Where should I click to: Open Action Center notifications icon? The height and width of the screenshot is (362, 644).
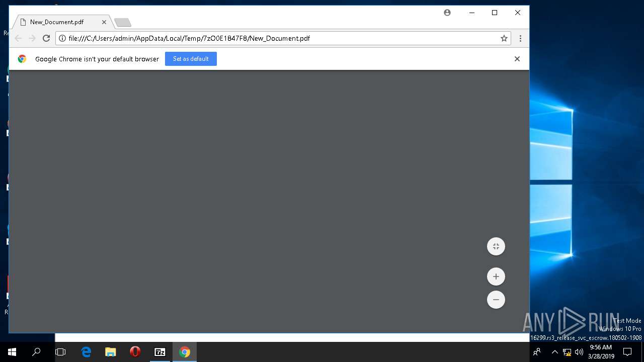[x=627, y=352]
